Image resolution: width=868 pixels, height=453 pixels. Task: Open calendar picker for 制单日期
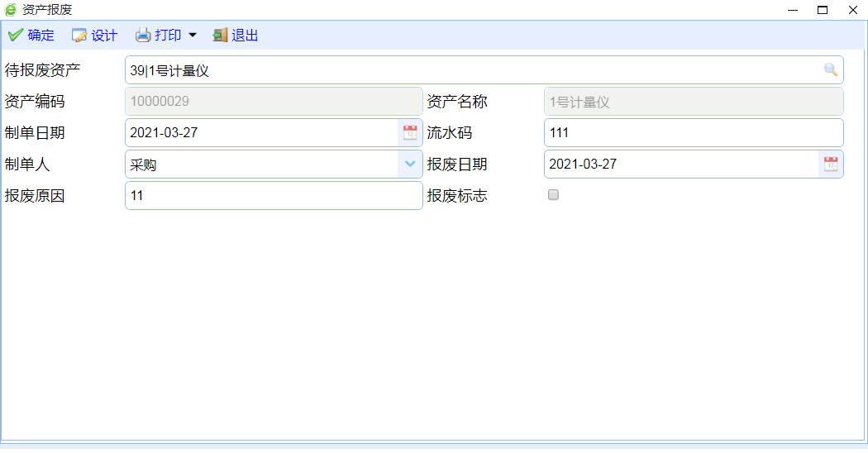pyautogui.click(x=410, y=133)
